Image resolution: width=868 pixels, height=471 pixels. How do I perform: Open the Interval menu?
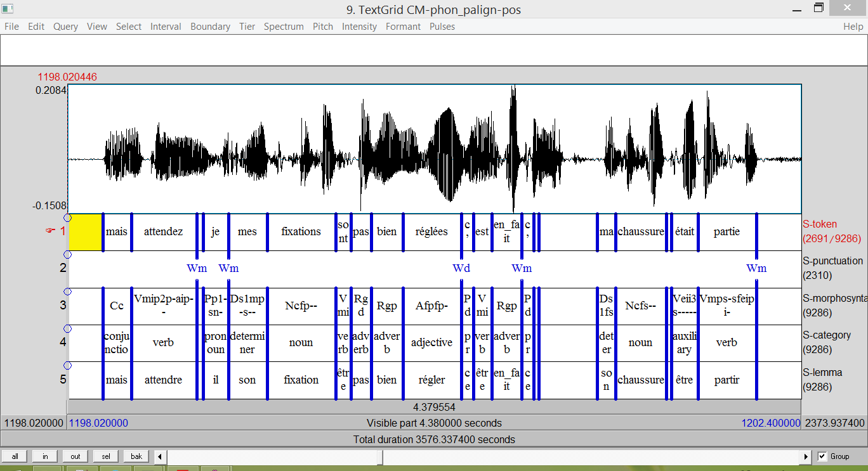166,27
